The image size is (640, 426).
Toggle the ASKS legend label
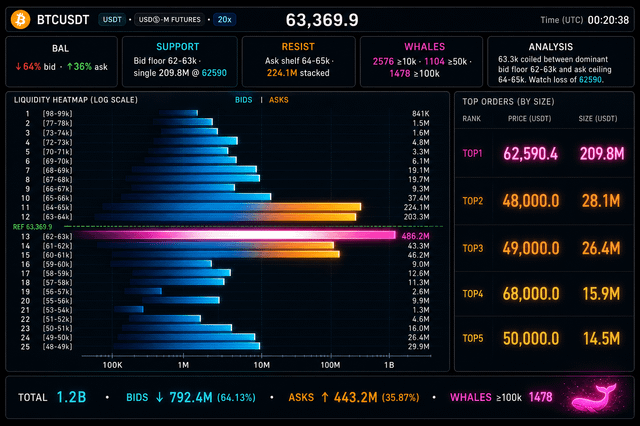(279, 100)
